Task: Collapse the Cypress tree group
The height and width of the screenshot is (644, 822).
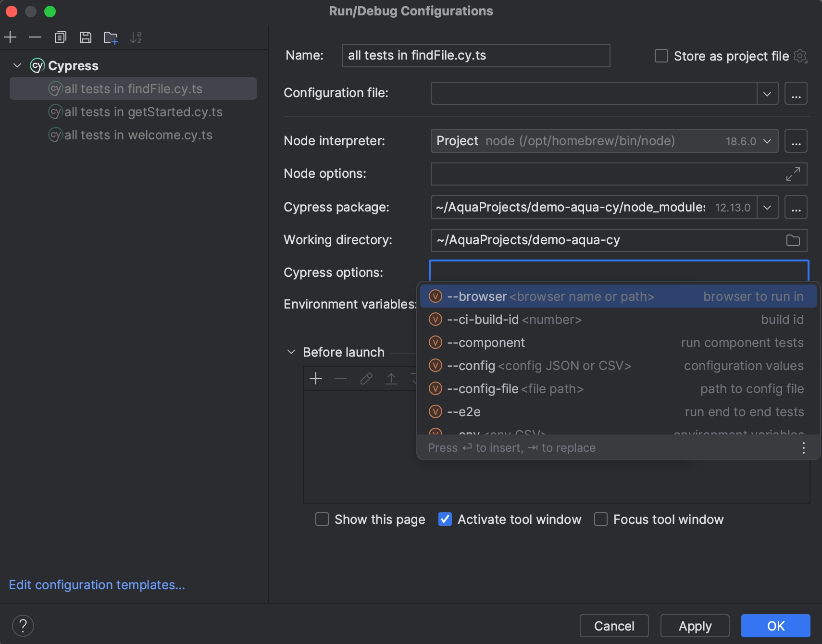Action: tap(18, 65)
